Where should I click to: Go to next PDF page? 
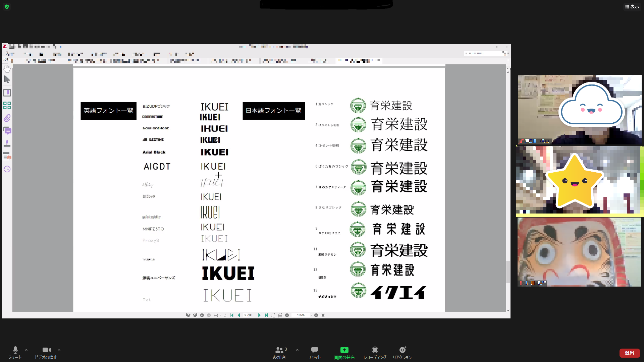(x=259, y=315)
